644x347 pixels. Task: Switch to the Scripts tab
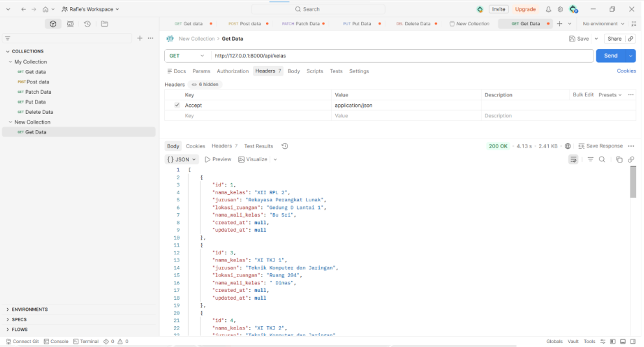(x=315, y=71)
